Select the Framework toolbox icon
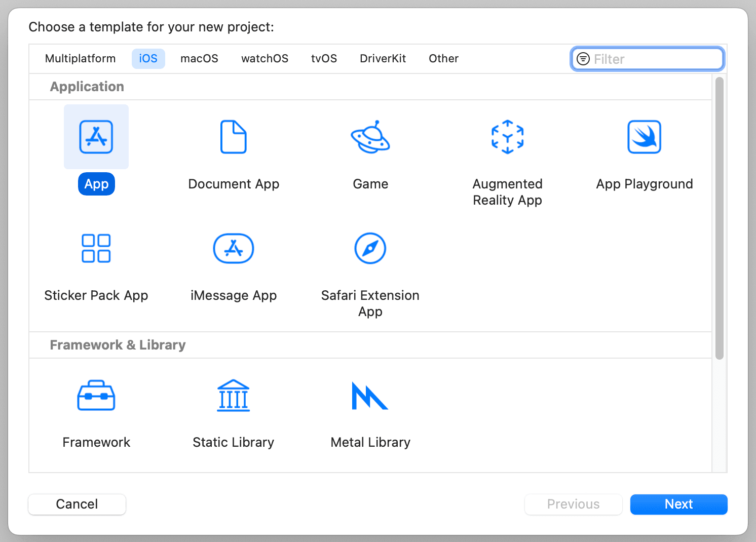Viewport: 756px width, 542px height. pyautogui.click(x=96, y=395)
